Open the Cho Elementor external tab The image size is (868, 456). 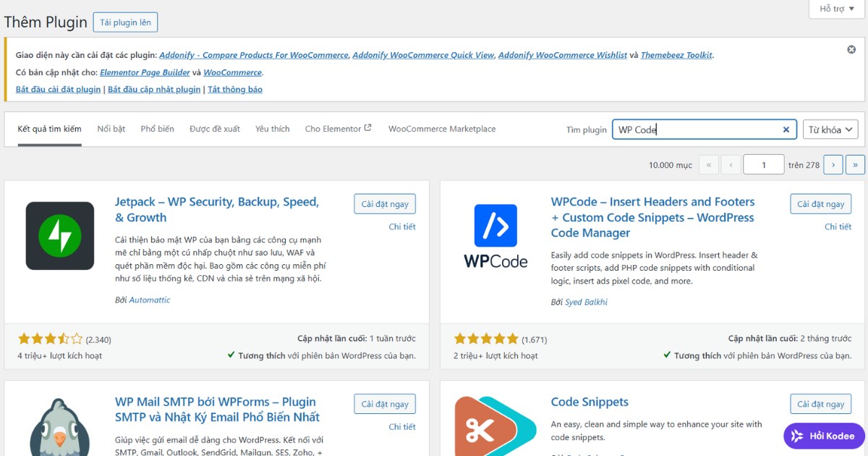point(338,129)
